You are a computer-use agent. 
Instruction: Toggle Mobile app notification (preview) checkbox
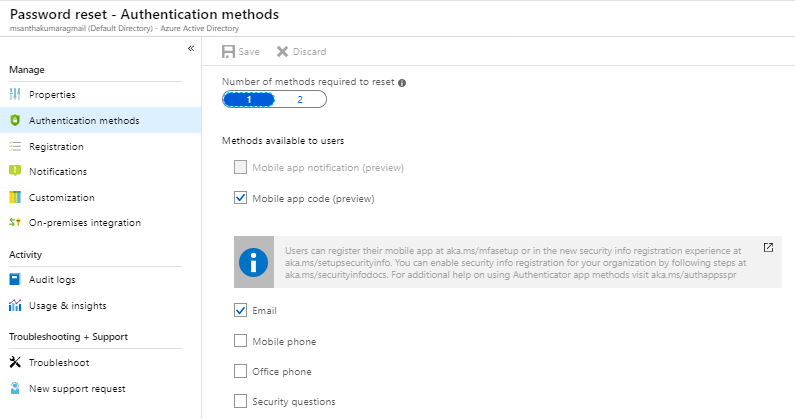240,167
